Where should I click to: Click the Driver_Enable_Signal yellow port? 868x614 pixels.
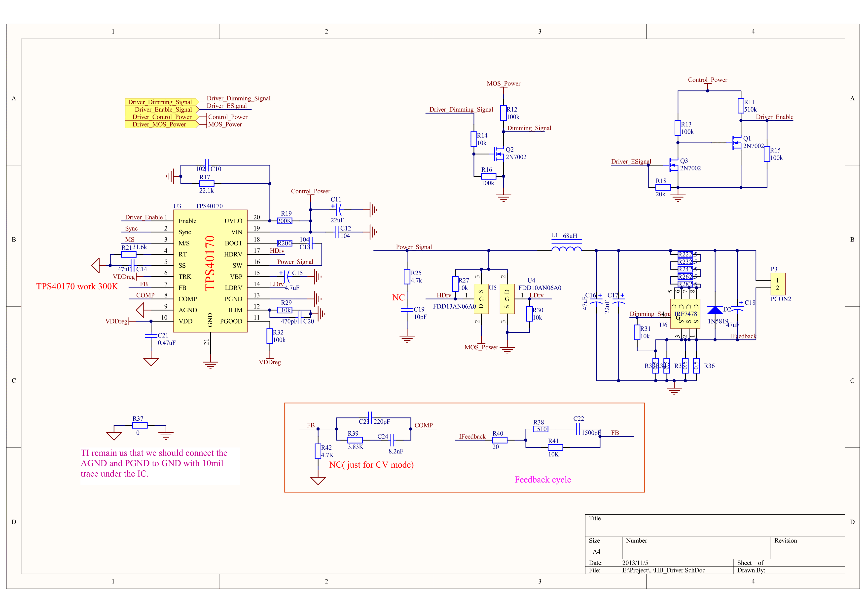pyautogui.click(x=161, y=109)
